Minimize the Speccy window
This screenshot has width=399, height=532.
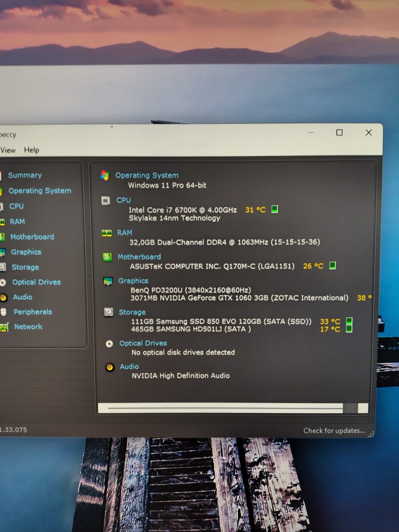click(311, 133)
